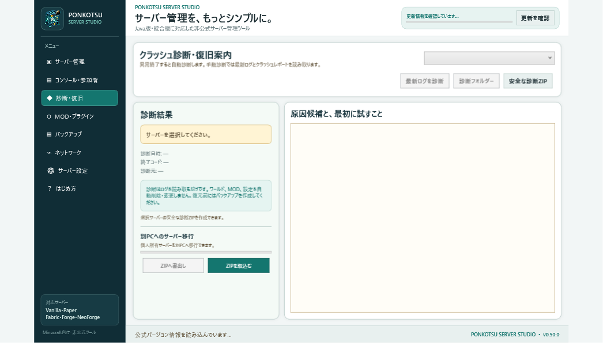Click the v0.50.0 version label
The width and height of the screenshot is (611, 364).
pos(551,335)
